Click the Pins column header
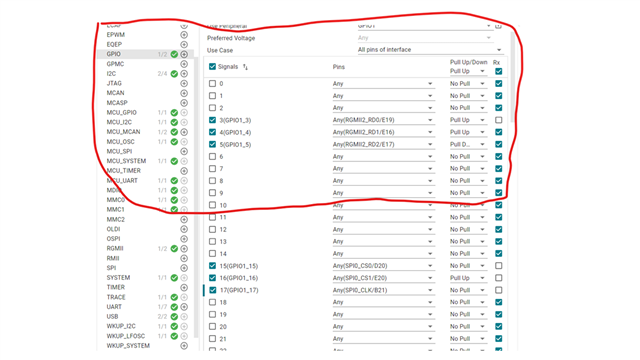640x360 pixels. point(338,67)
